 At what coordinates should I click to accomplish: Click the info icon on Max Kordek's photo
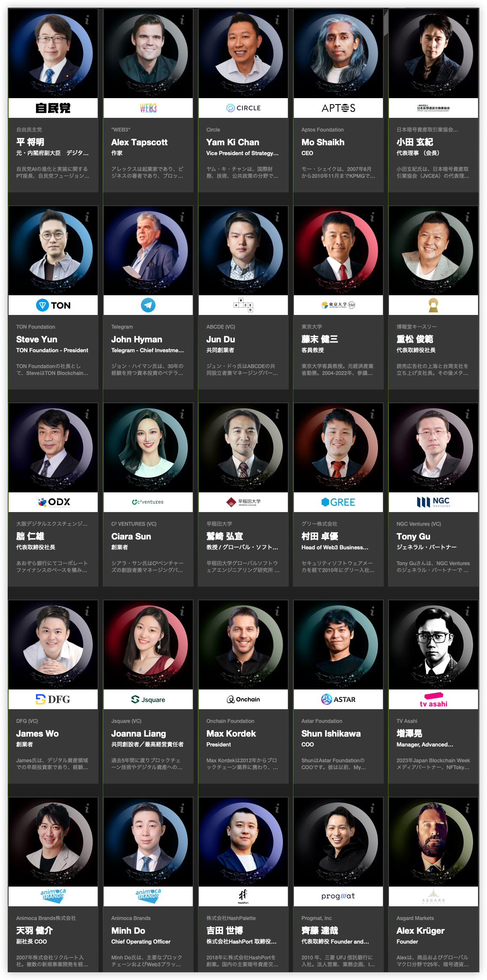pos(278,611)
